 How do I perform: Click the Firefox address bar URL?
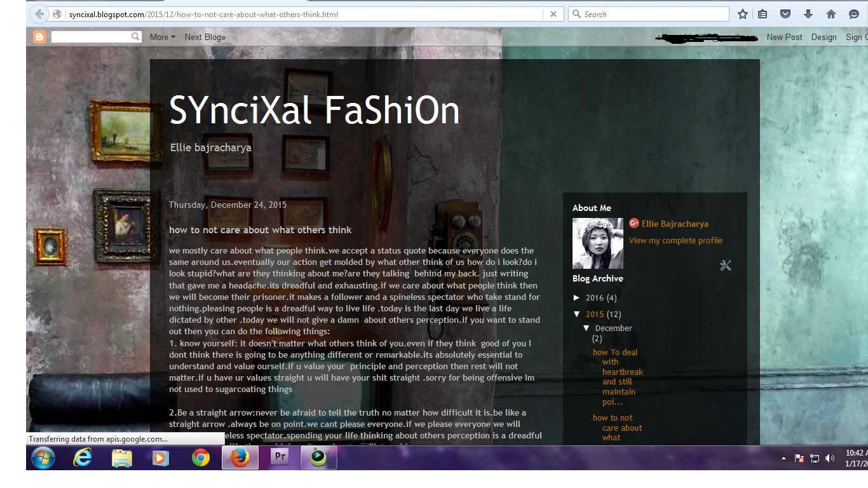coord(204,14)
